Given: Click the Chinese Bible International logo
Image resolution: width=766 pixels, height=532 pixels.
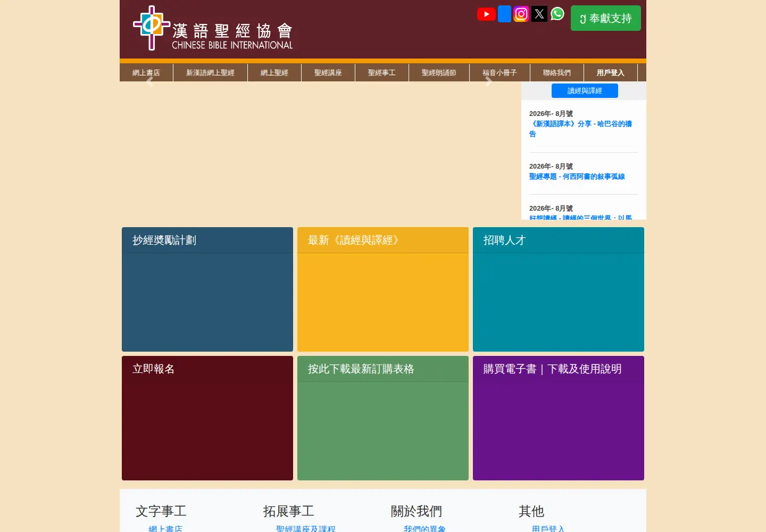Looking at the screenshot, I should coord(213,28).
